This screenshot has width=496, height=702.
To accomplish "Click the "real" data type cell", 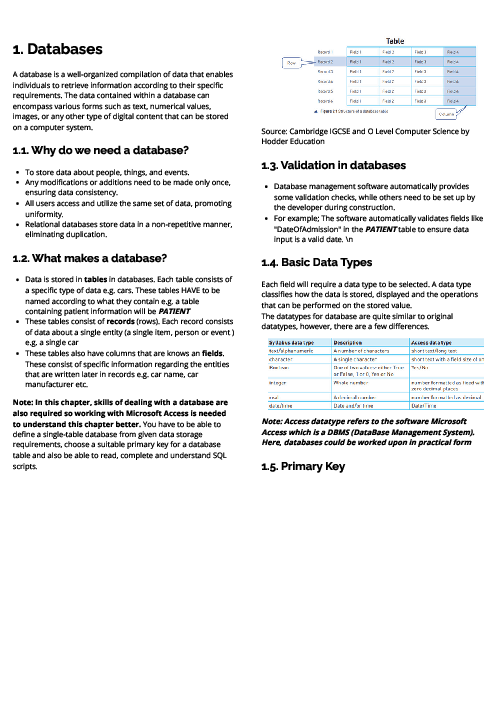I will tap(273, 398).
